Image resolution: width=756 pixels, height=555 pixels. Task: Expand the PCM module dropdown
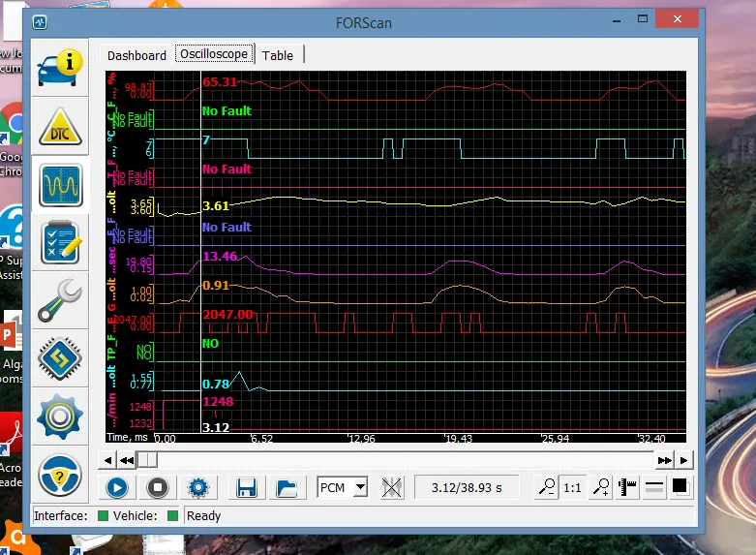point(360,487)
